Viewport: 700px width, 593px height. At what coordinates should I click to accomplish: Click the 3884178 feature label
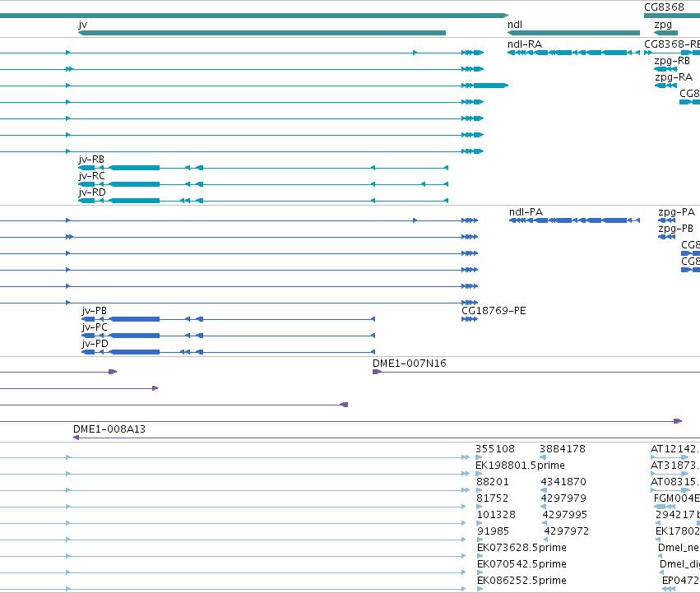563,449
